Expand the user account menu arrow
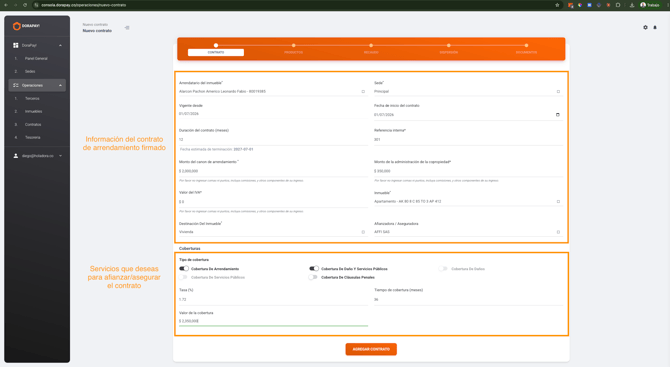 [x=60, y=156]
